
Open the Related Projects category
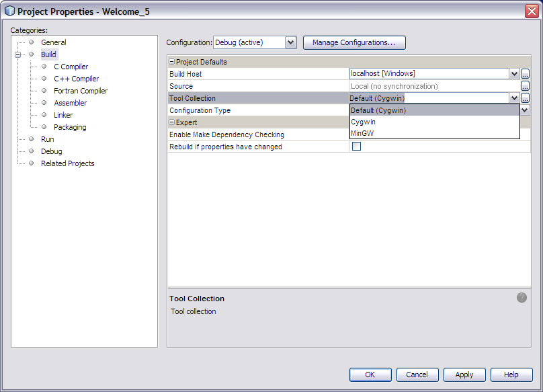(x=67, y=163)
